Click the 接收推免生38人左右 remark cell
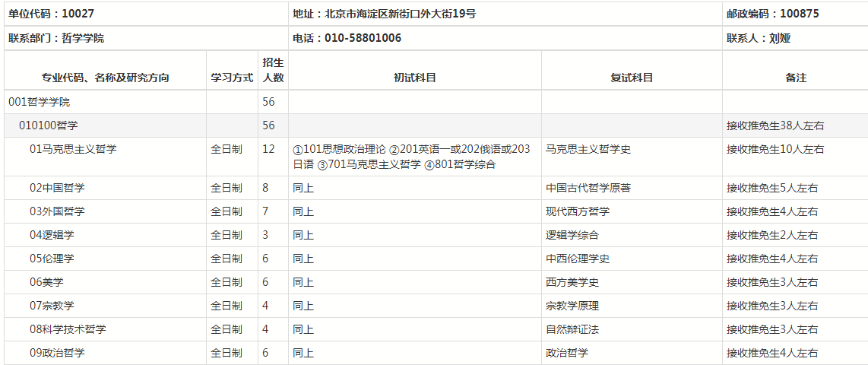Image resolution: width=868 pixels, height=365 pixels. [x=775, y=125]
